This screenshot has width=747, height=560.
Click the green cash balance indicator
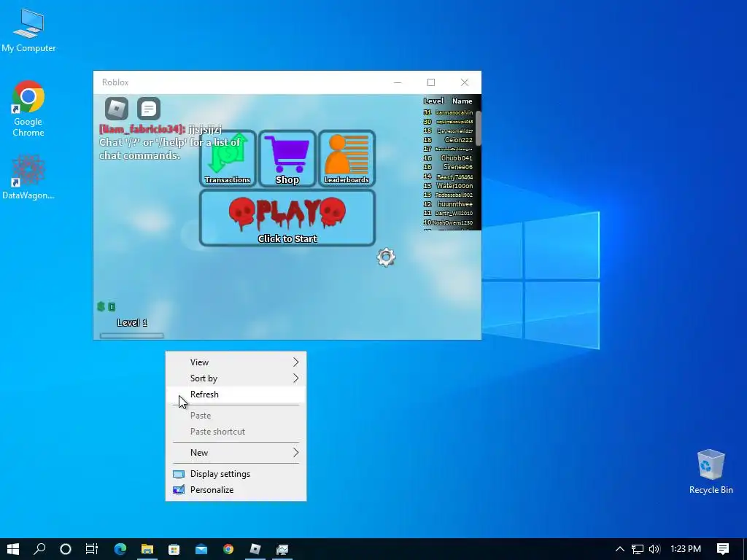click(x=107, y=307)
